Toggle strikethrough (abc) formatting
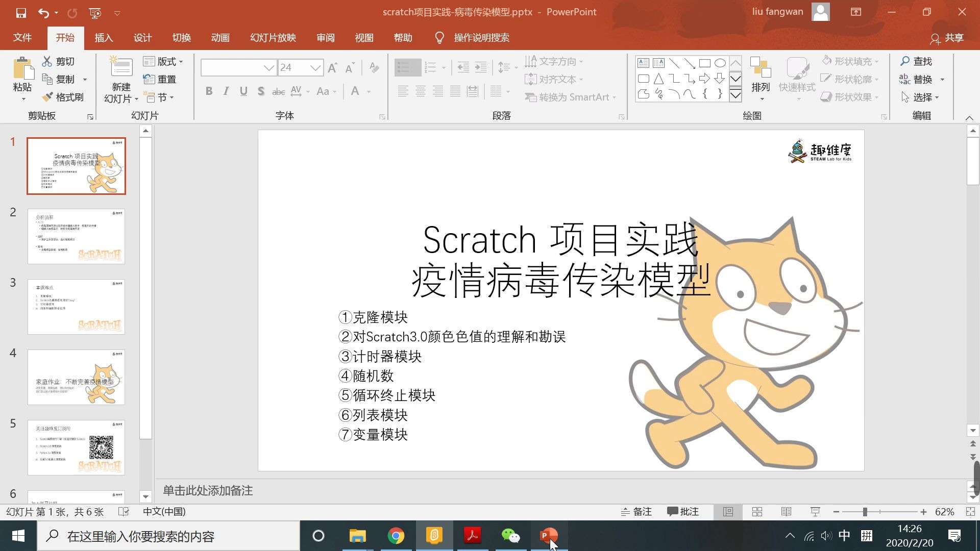Image resolution: width=980 pixels, height=551 pixels. point(279,91)
